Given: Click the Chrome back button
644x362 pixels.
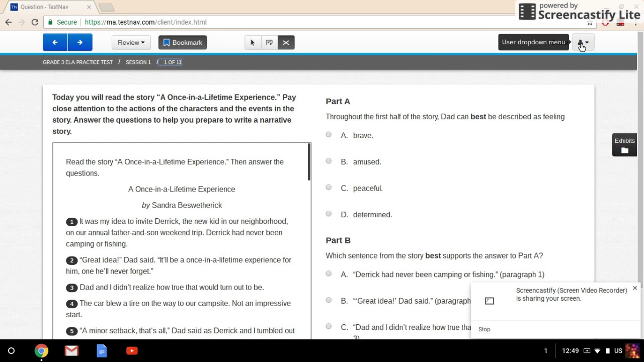Looking at the screenshot, I should coord(9,22).
